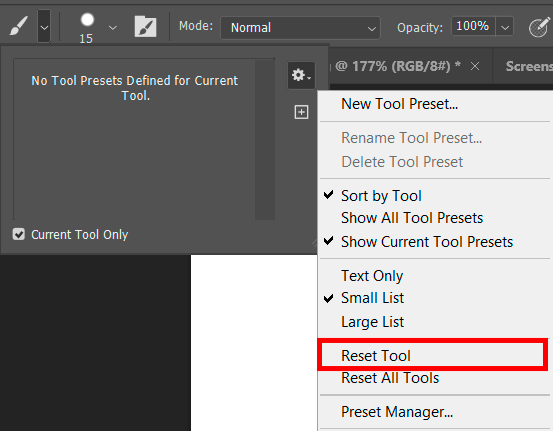Create new tool preset plus icon

point(301,112)
